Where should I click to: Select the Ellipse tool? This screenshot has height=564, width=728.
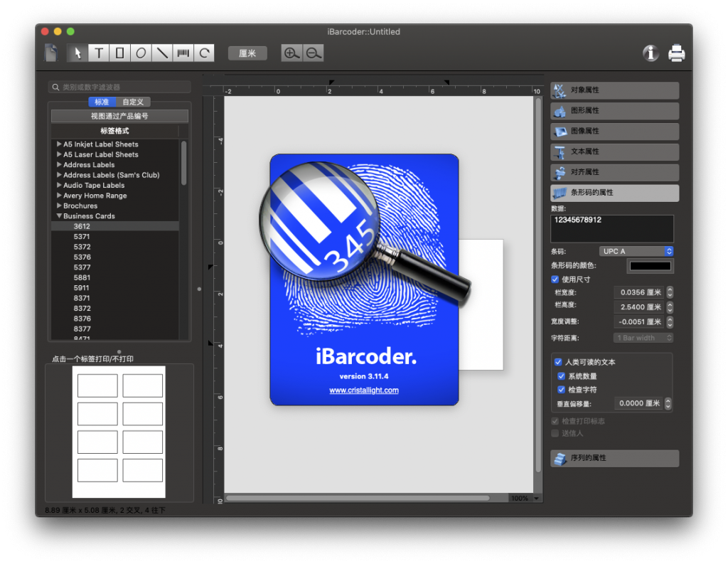click(x=141, y=53)
